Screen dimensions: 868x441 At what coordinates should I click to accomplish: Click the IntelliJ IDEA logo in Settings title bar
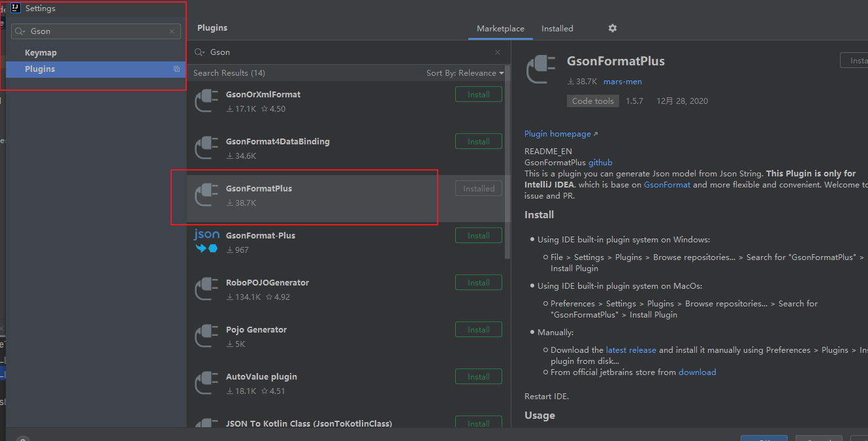[x=16, y=8]
